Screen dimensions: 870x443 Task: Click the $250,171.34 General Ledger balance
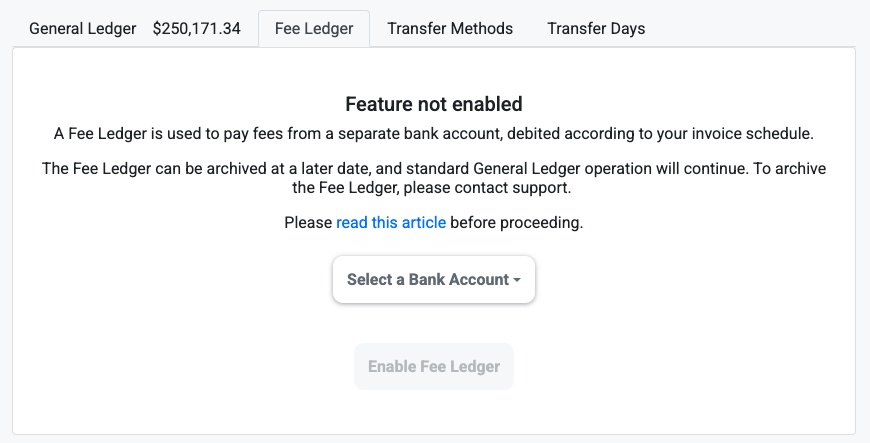pos(196,28)
